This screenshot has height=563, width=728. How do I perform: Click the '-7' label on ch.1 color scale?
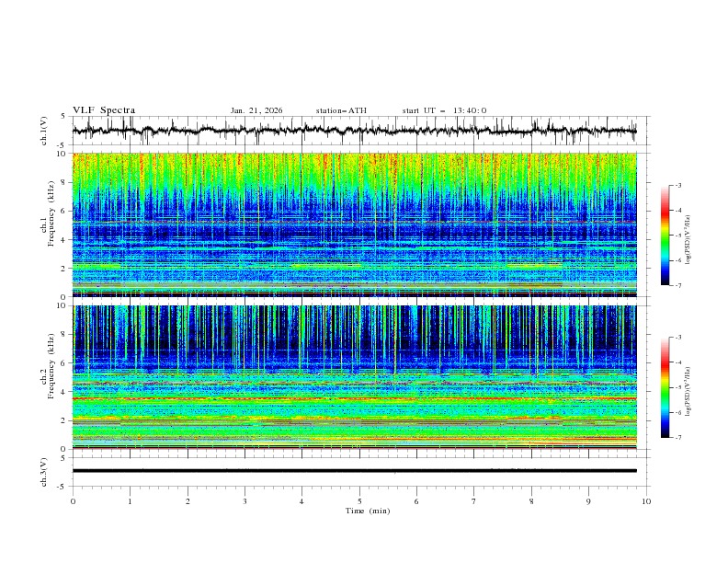[x=678, y=285]
